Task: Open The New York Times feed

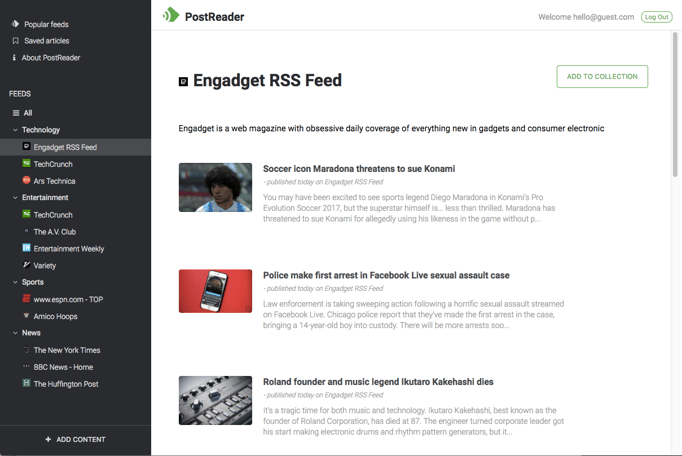Action: tap(67, 350)
